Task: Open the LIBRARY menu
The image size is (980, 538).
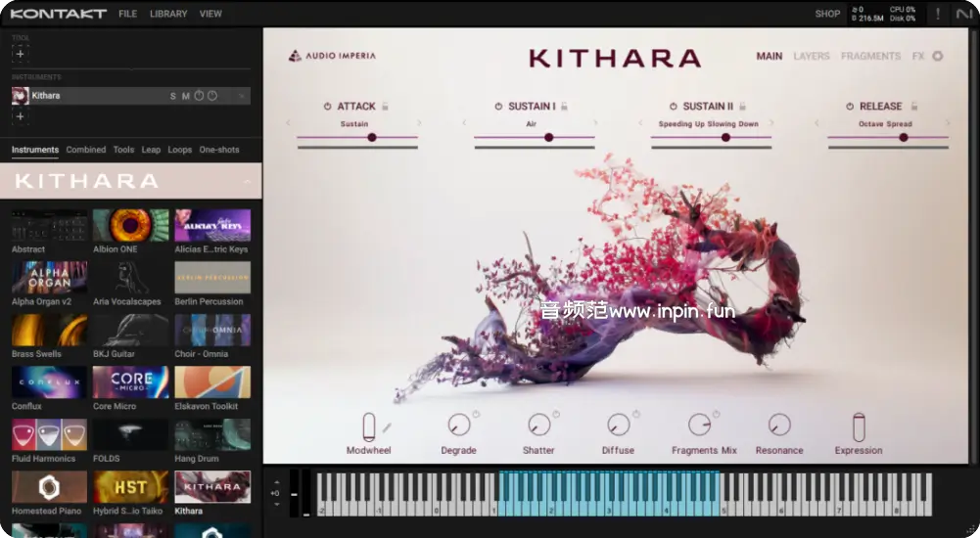Action: (x=168, y=13)
